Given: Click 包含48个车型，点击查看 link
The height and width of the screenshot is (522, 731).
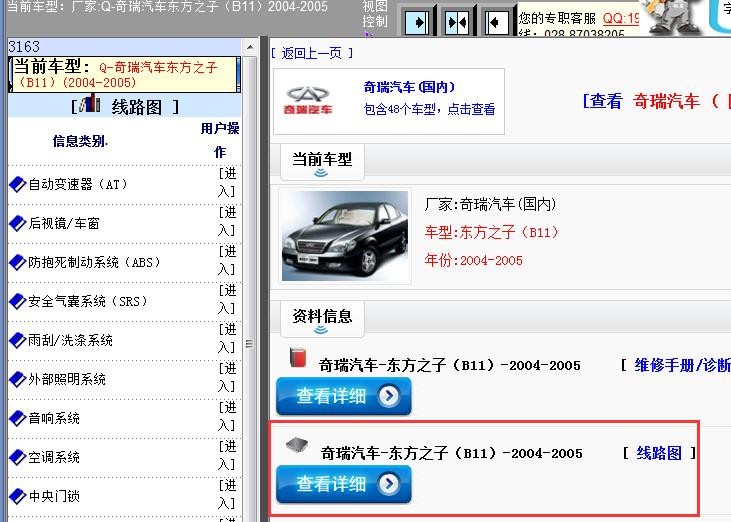Looking at the screenshot, I should click(429, 109).
